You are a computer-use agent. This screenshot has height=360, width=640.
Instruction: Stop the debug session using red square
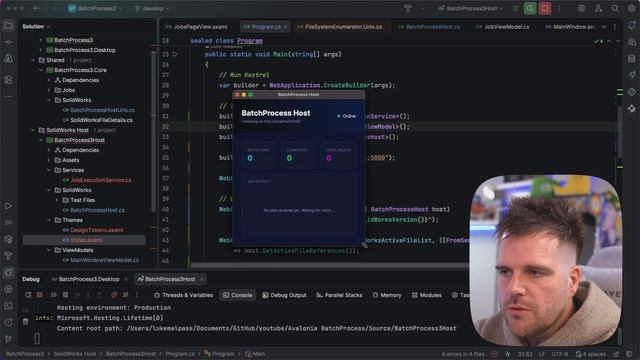pyautogui.click(x=40, y=295)
